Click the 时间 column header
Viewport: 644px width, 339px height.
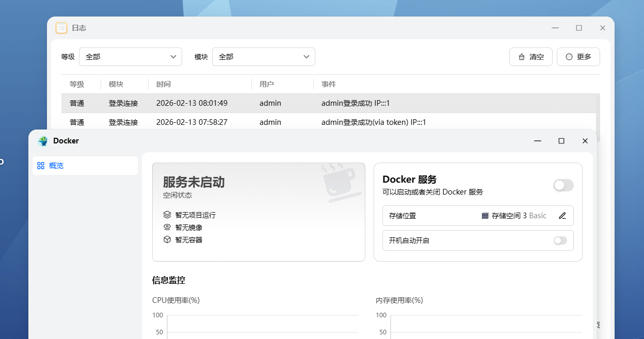[164, 84]
